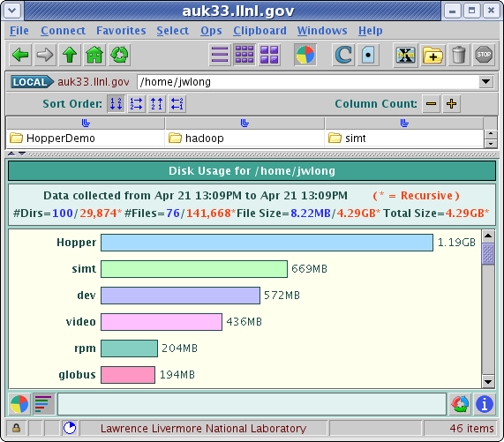Open the X terminal icon
This screenshot has height=442, width=504.
[x=406, y=56]
